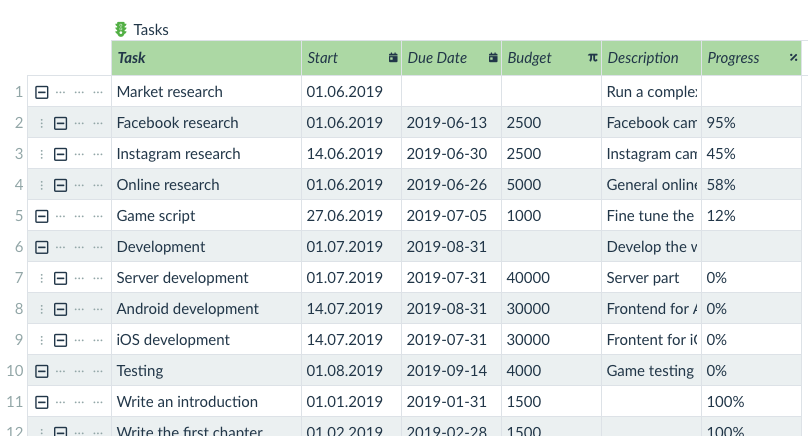Viewport: 808px width, 436px height.
Task: Toggle the minus box on Facebook research row
Action: point(60,123)
